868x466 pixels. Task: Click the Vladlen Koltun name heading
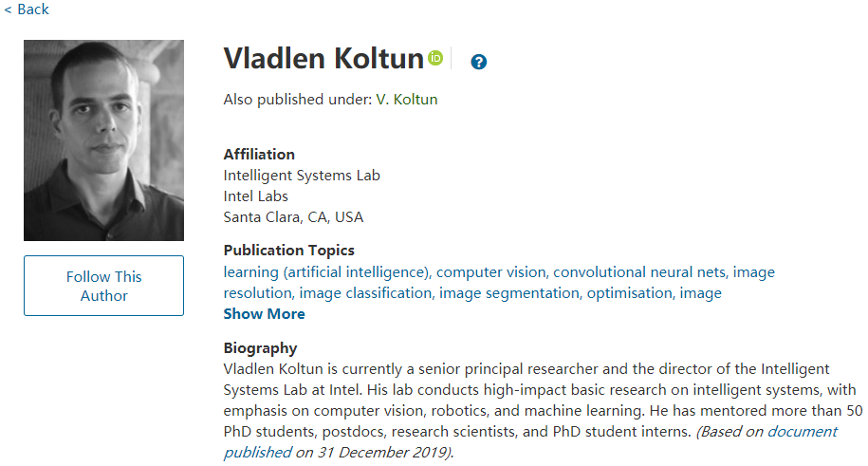point(323,59)
